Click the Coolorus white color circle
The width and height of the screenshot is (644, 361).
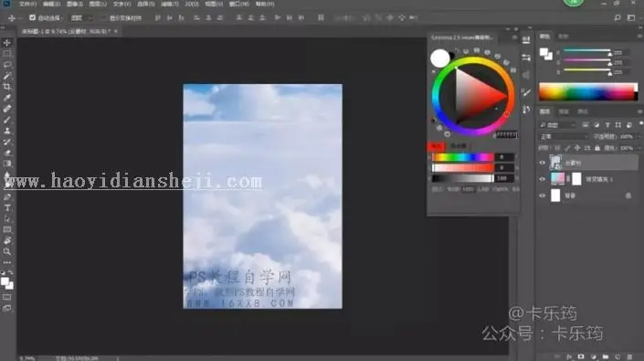click(x=440, y=58)
